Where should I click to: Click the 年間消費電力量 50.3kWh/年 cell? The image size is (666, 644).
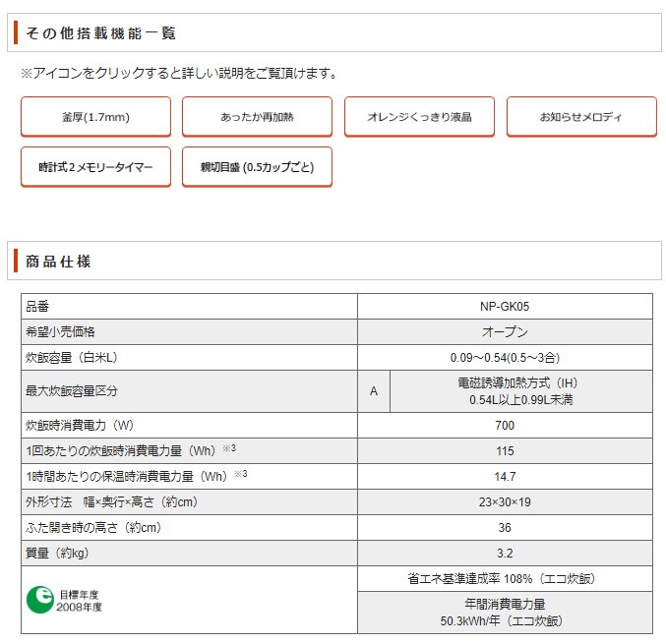pyautogui.click(x=505, y=613)
